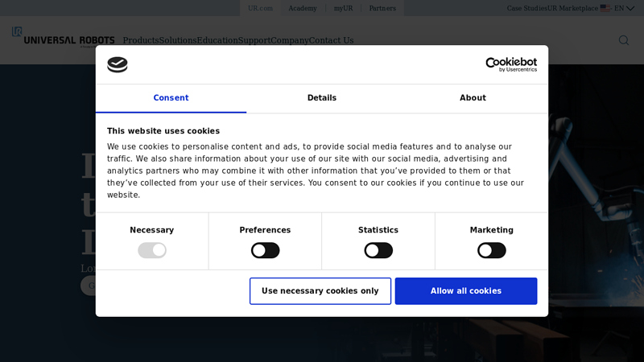Click the Cookiebot by Usercentrics logo
644x362 pixels.
(x=510, y=64)
